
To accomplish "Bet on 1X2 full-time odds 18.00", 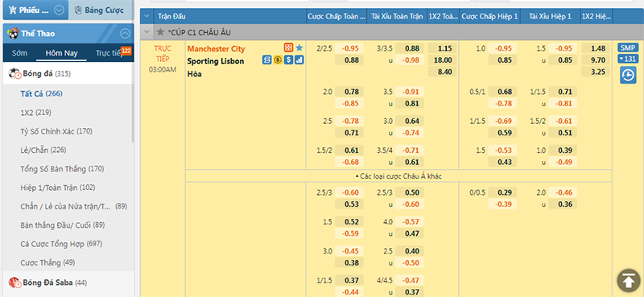I will pos(442,60).
